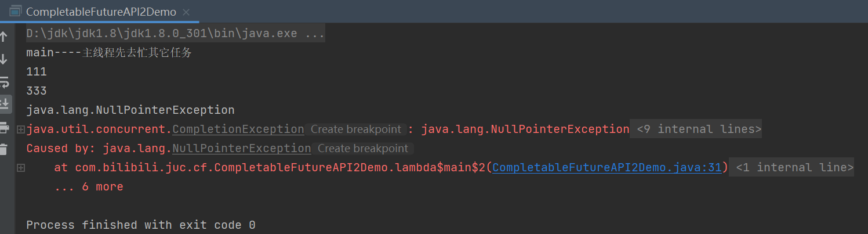Click the Print console output icon

[4, 127]
